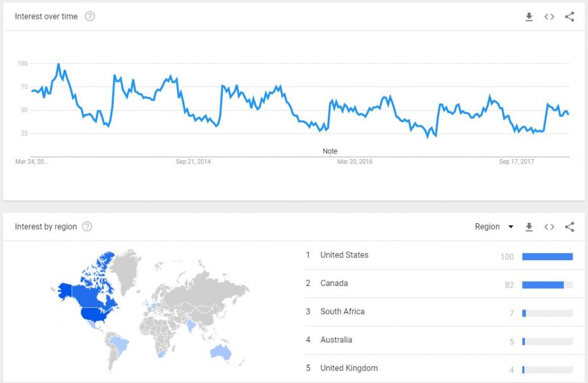Open help for Interest by region
The image size is (588, 383).
coord(87,227)
